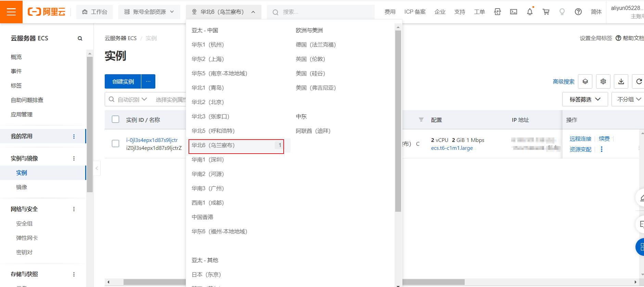Open table settings gear icon
This screenshot has height=287, width=644.
603,81
